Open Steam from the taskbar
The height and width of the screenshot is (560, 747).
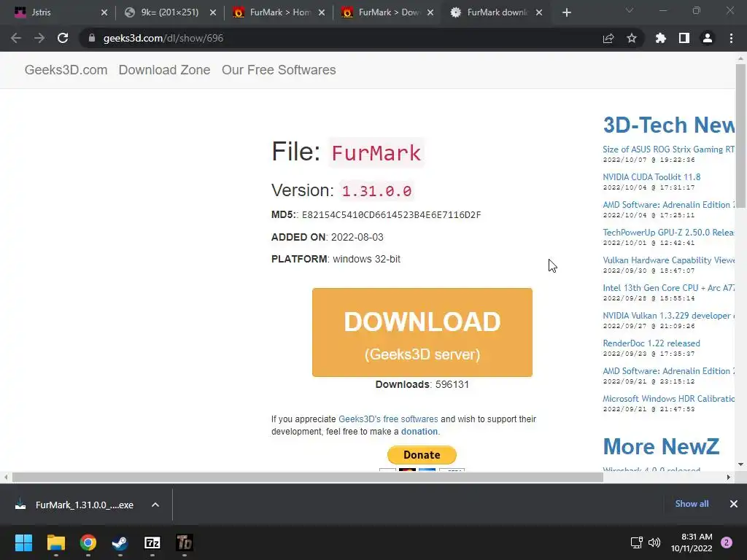[120, 542]
